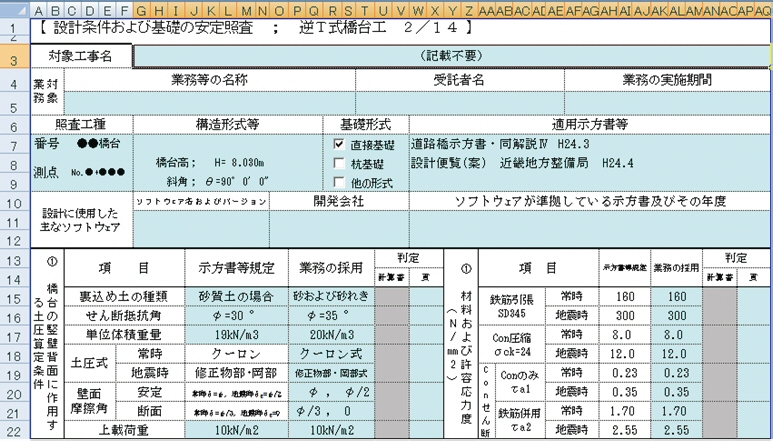Click the 番号 ●●橋台 cell
This screenshot has width=773, height=441.
click(x=77, y=144)
